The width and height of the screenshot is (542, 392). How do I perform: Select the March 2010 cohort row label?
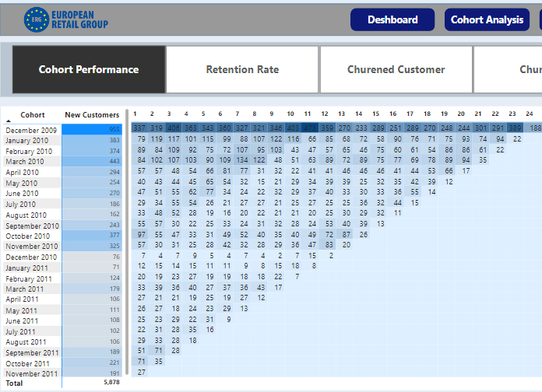point(25,161)
